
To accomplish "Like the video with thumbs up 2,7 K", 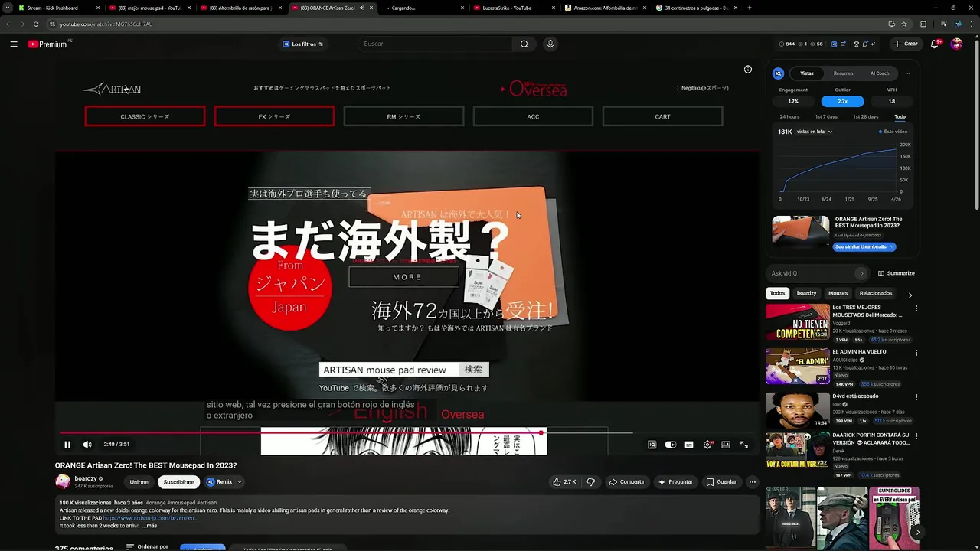I will coord(563,482).
